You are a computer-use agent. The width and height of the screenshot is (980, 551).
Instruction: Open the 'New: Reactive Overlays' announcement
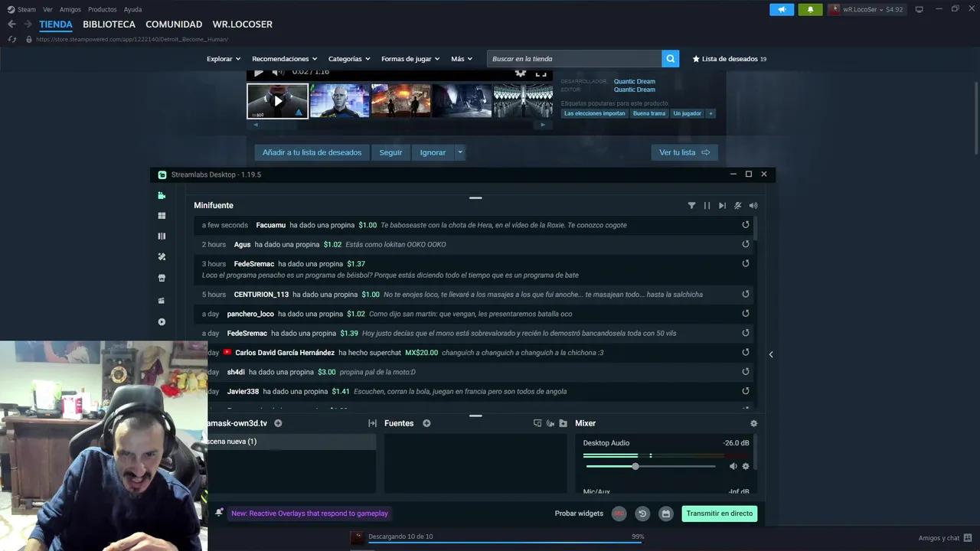[309, 514]
